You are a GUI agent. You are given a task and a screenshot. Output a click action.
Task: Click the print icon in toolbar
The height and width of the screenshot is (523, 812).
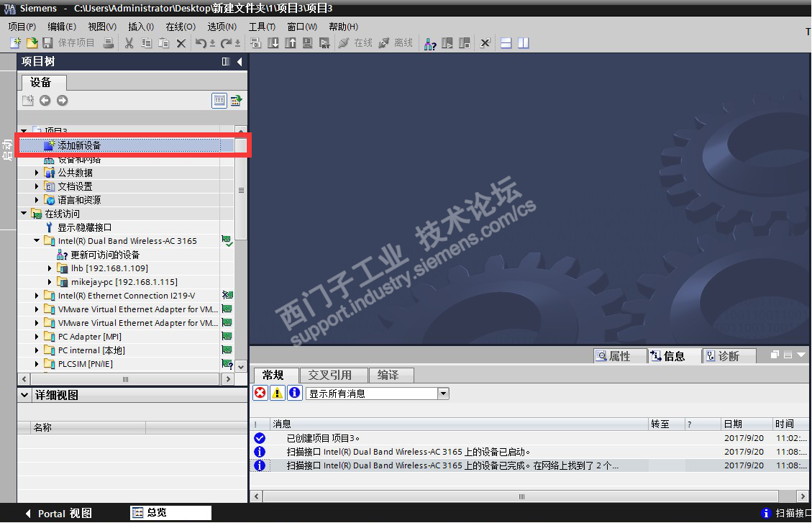click(x=108, y=43)
